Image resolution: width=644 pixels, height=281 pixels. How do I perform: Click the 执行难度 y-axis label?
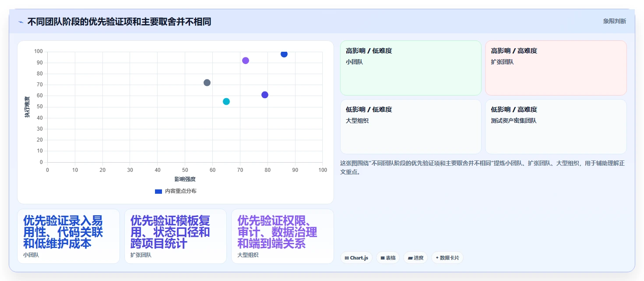(27, 107)
